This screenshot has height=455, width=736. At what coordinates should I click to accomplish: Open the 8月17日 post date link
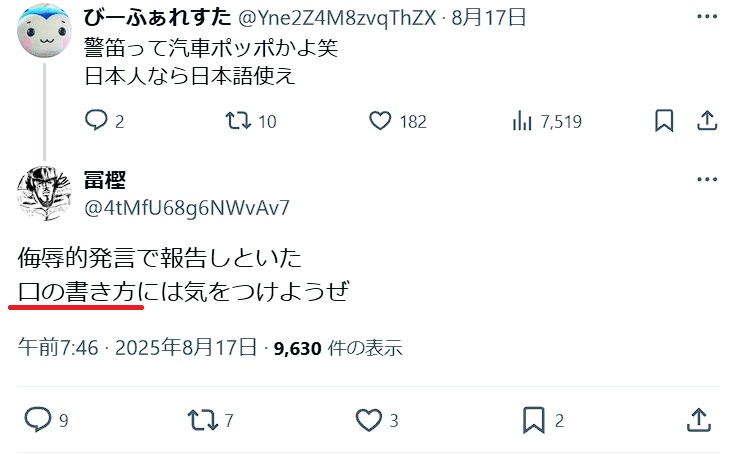[489, 18]
